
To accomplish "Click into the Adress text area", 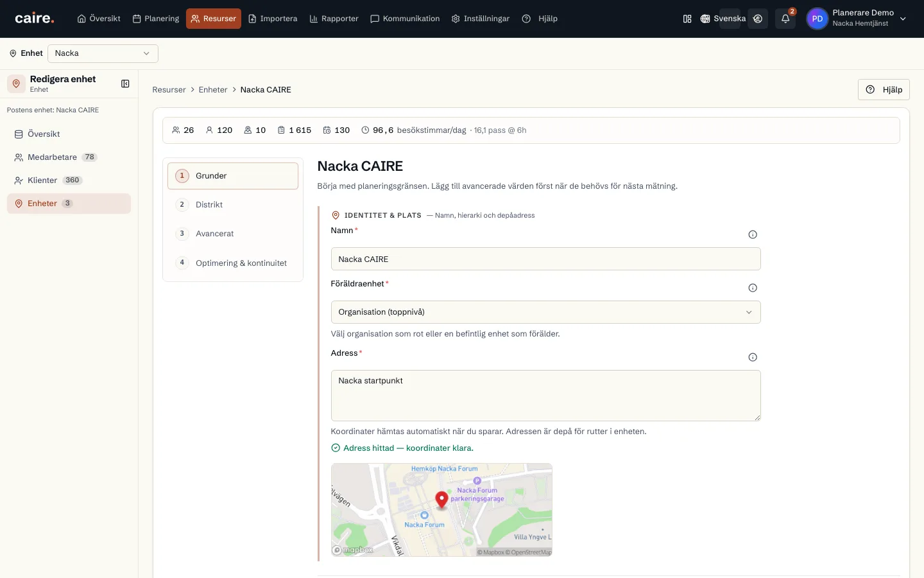I will coord(545,396).
